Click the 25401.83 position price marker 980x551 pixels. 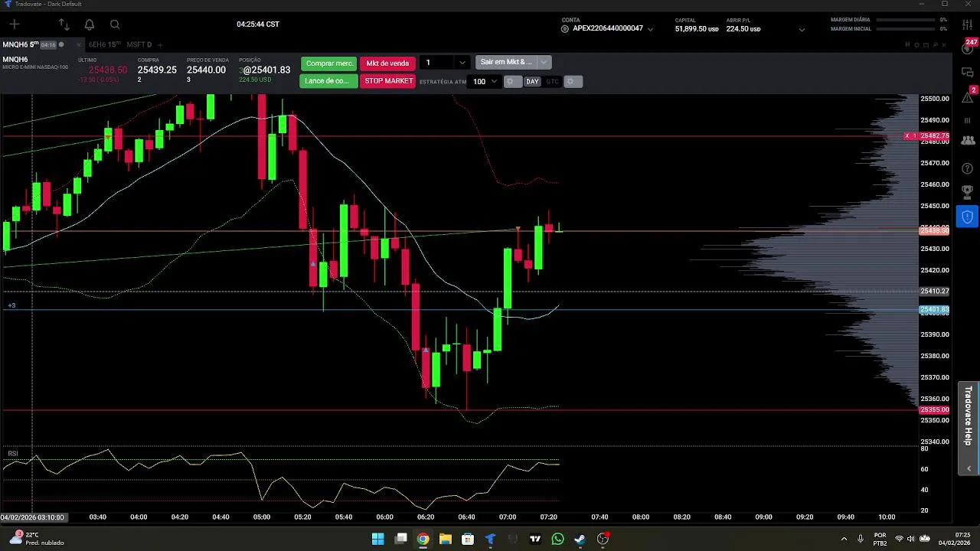(x=934, y=310)
